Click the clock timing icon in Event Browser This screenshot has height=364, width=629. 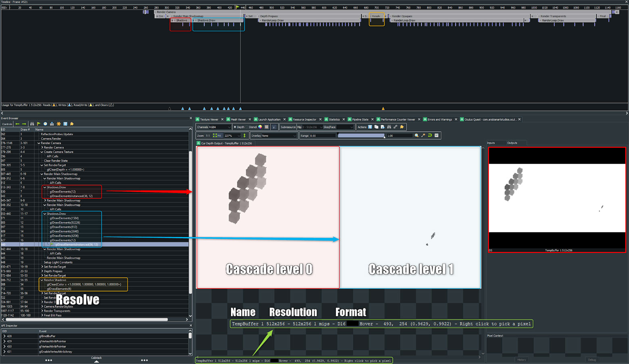tap(45, 124)
